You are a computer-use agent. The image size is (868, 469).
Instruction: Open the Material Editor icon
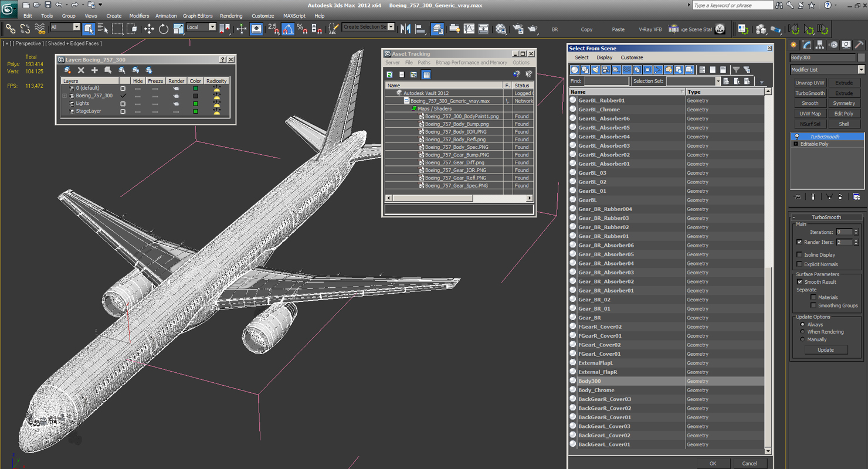coord(500,28)
